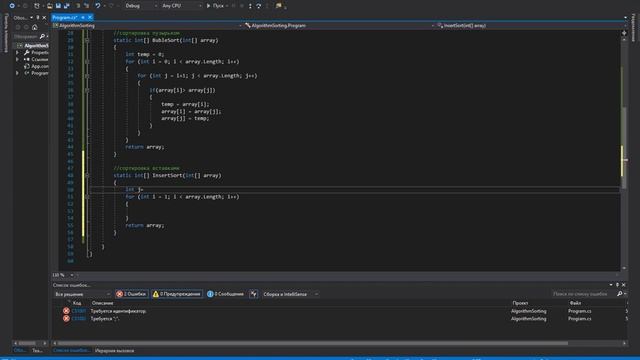Viewport: 640px width, 360px height.
Task: Click the comment line сортировка вставками
Action: tap(146, 168)
